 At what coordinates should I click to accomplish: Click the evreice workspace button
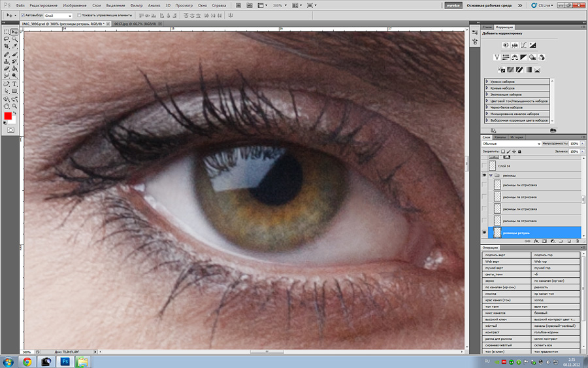click(453, 5)
